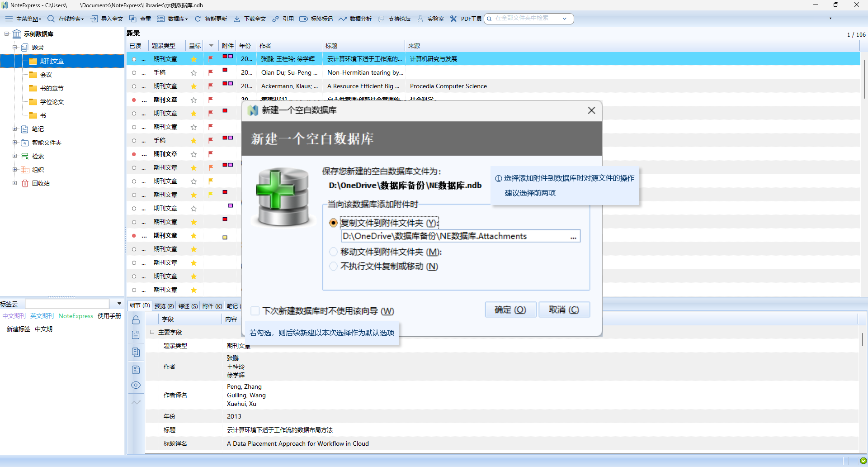Click the 取消 (C) button

pyautogui.click(x=564, y=310)
